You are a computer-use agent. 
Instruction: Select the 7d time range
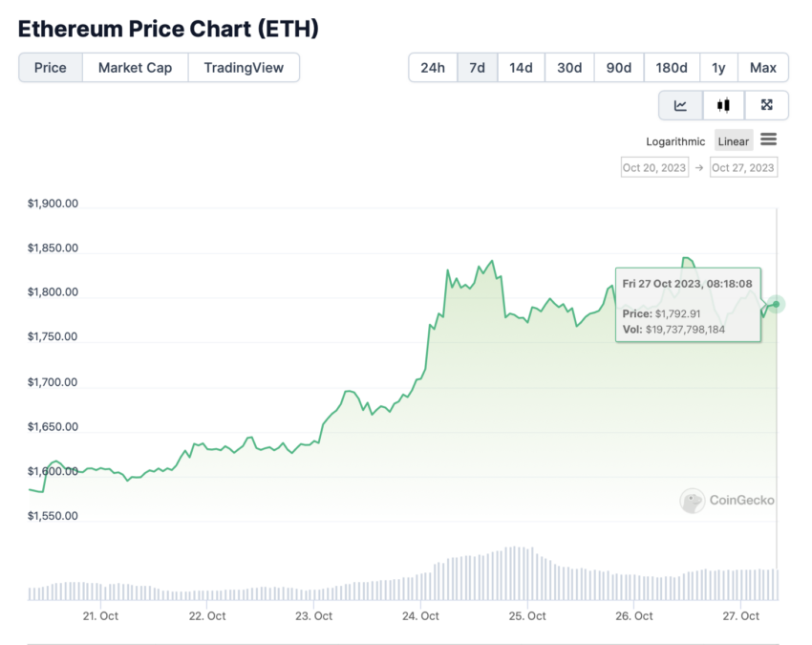pos(478,67)
